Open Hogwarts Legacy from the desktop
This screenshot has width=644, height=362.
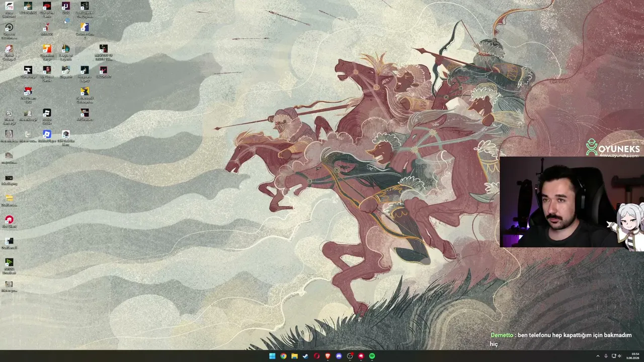pos(85,74)
